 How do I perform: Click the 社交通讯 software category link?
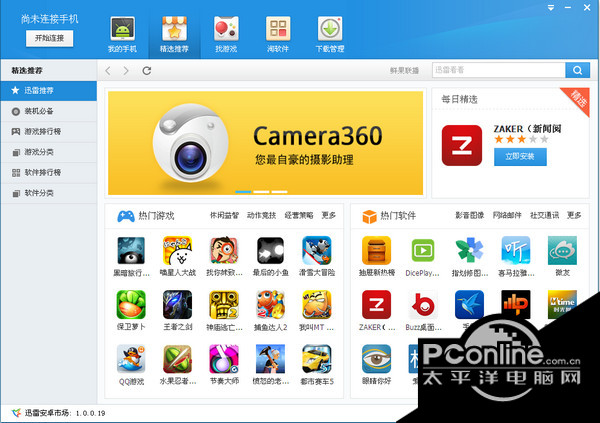pyautogui.click(x=545, y=216)
